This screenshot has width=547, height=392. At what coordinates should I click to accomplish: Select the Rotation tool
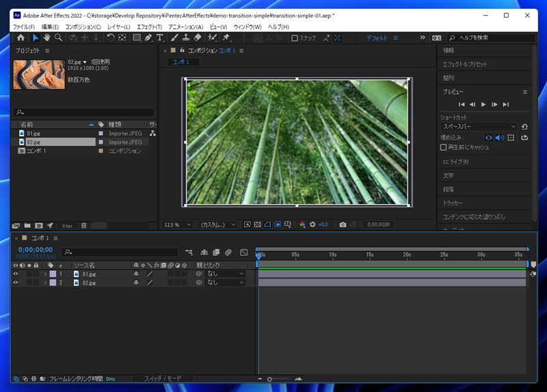[x=110, y=38]
